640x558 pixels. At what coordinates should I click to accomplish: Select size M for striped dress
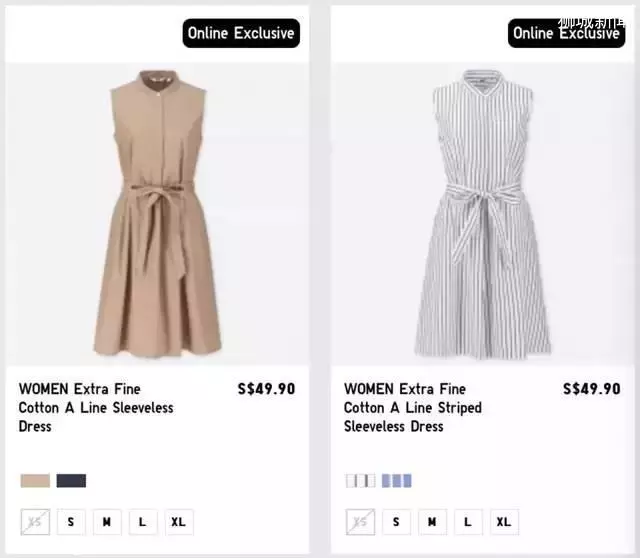coord(432,522)
